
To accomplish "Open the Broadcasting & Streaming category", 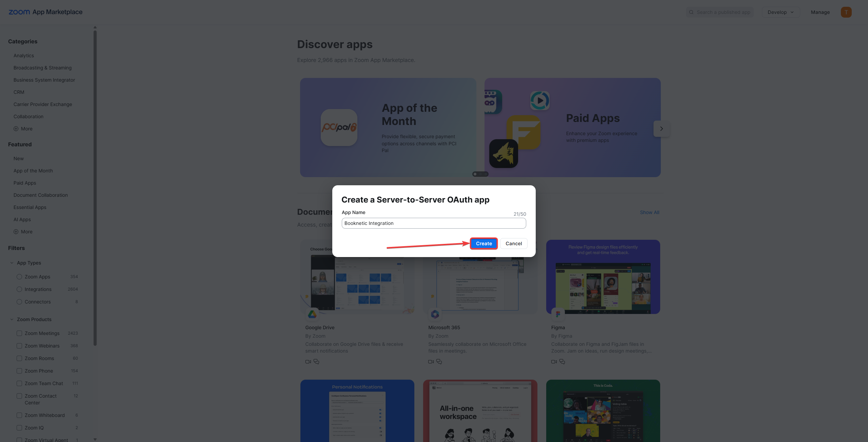I will tap(42, 68).
